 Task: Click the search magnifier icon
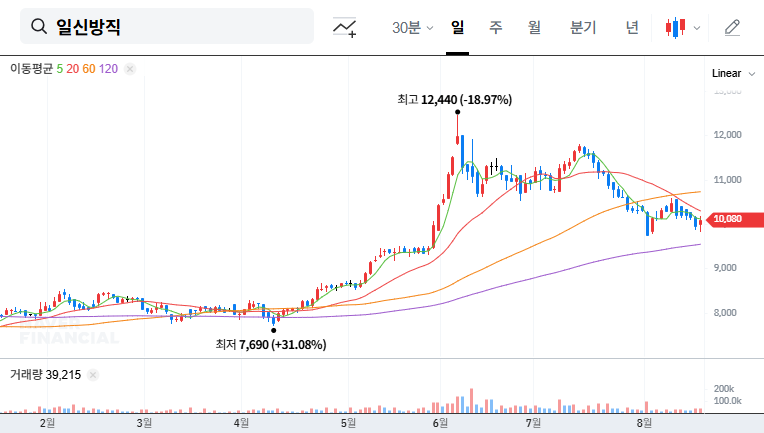point(40,27)
